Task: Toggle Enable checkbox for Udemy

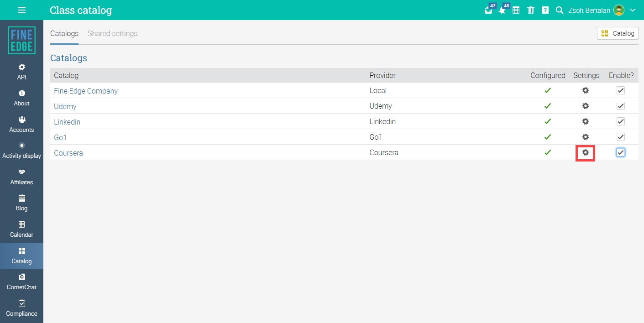Action: (x=620, y=106)
